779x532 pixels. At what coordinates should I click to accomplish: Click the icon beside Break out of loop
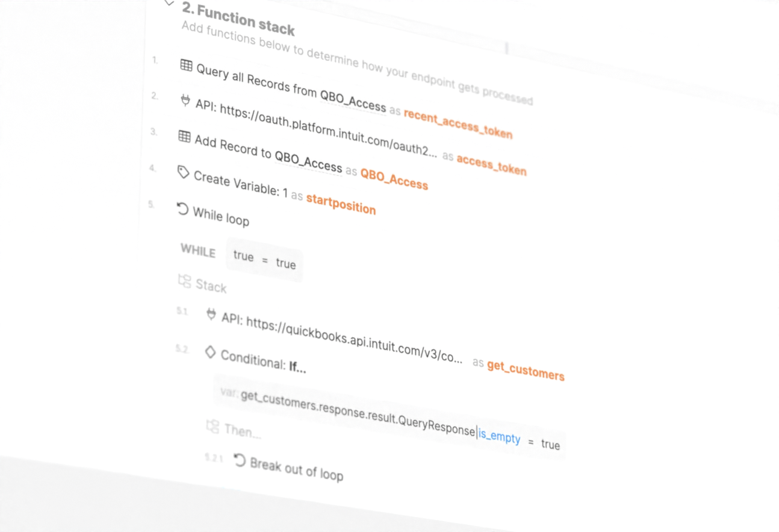[240, 460]
